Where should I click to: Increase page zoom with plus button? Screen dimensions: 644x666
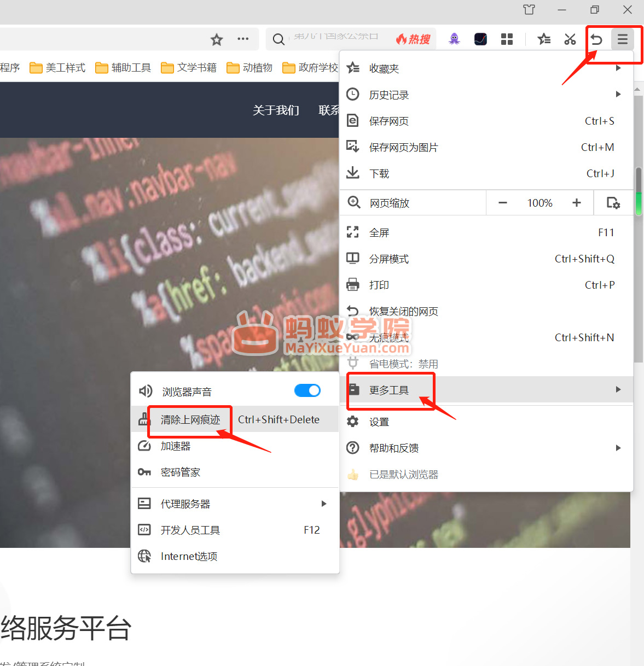tap(577, 203)
